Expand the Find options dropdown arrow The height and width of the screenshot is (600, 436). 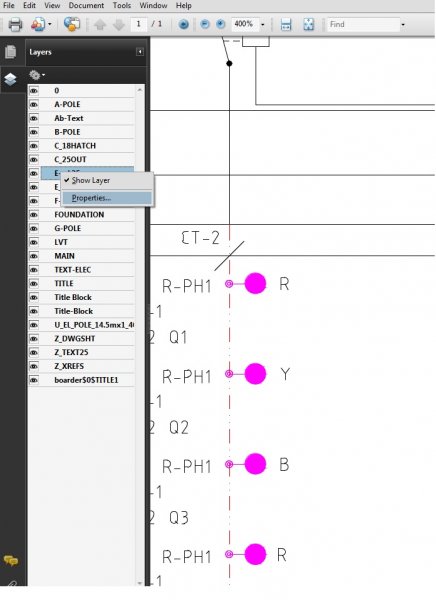pyautogui.click(x=403, y=25)
